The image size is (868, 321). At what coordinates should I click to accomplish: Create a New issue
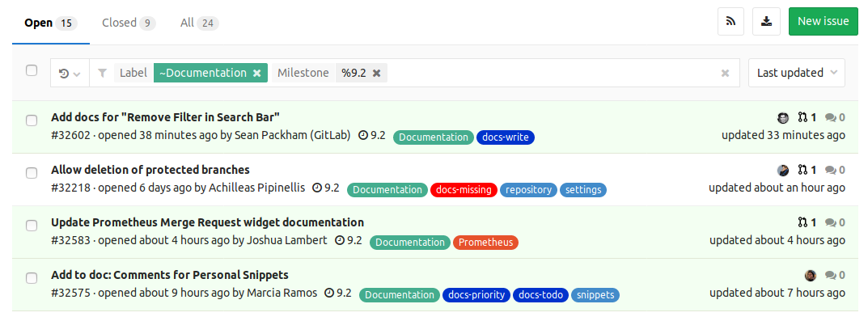pos(824,22)
